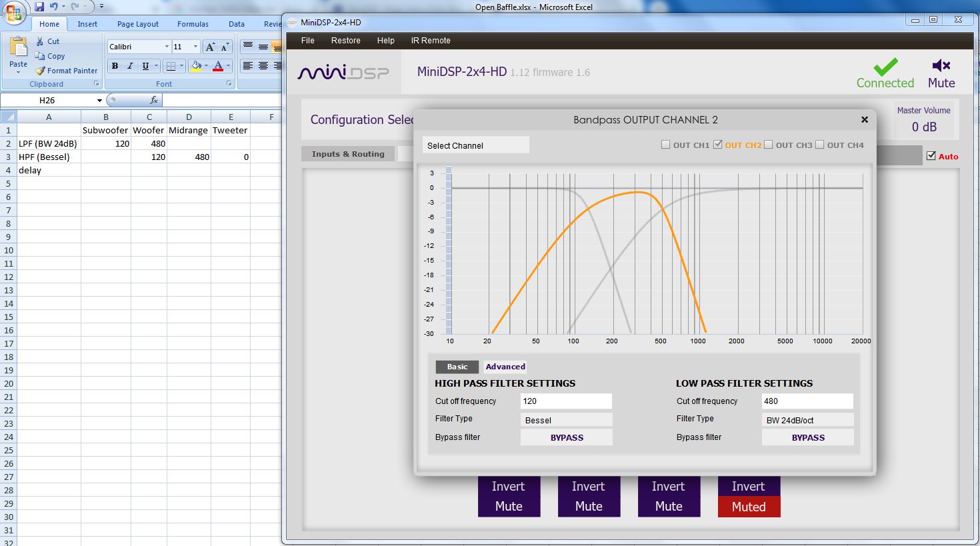This screenshot has width=980, height=546.
Task: Switch to Page Layout ribbon tab
Action: click(138, 24)
